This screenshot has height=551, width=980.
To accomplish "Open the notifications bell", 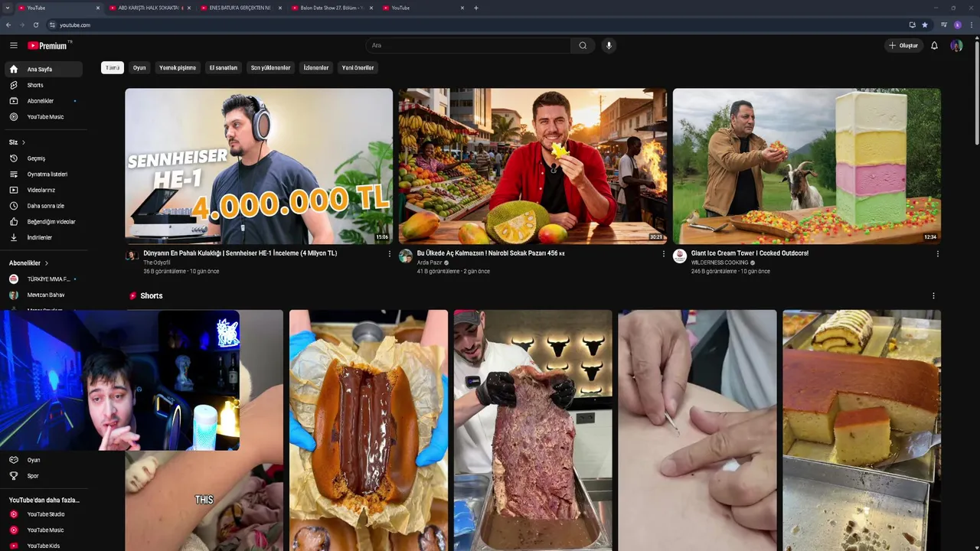I will click(x=934, y=45).
